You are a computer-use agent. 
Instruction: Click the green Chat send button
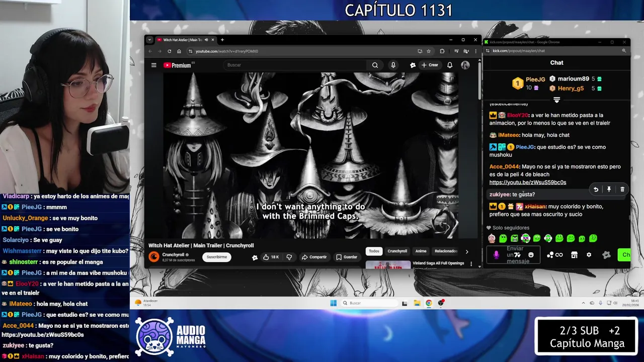tap(624, 255)
